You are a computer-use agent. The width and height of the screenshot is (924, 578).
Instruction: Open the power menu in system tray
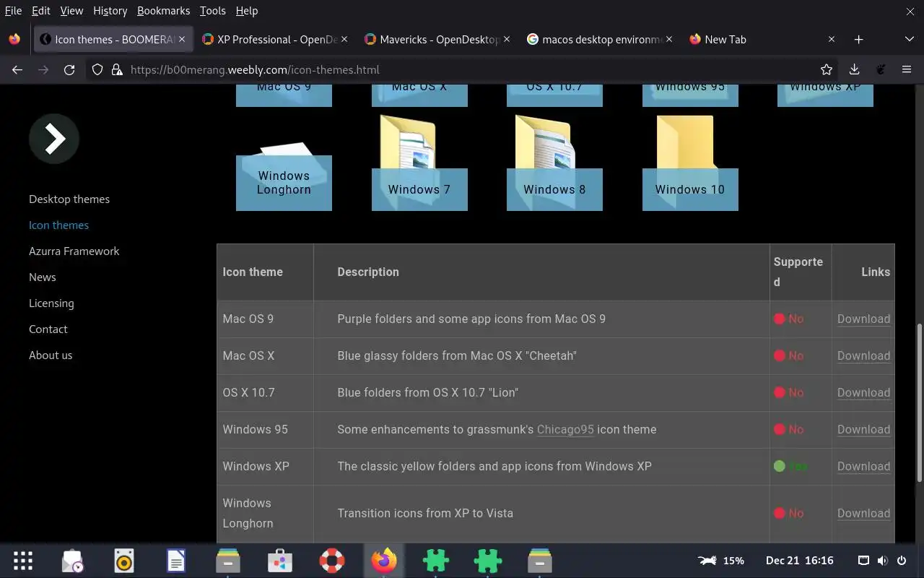point(902,561)
